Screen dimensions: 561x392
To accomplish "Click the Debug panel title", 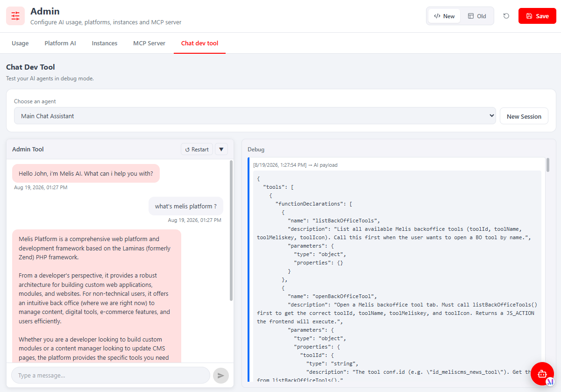I will 256,150.
